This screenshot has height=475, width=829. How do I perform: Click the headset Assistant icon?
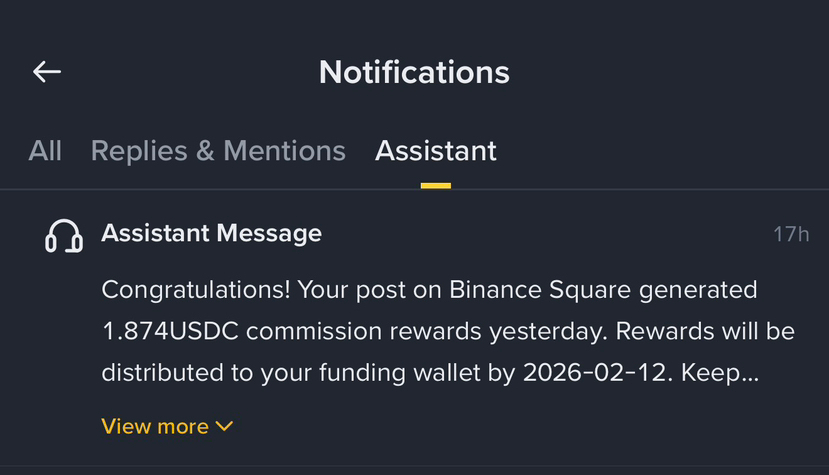pyautogui.click(x=64, y=236)
